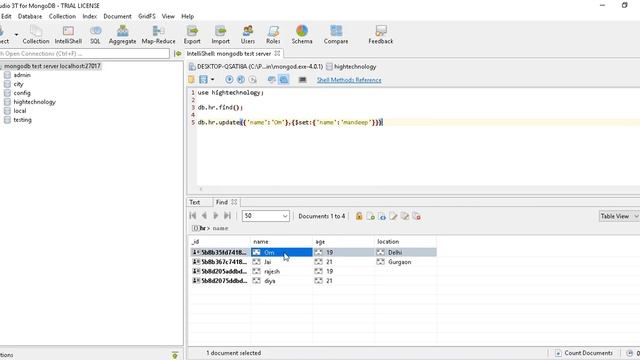Click the copy document icon in results toolbar
Viewport: 640px width, 360px height.
tap(405, 216)
